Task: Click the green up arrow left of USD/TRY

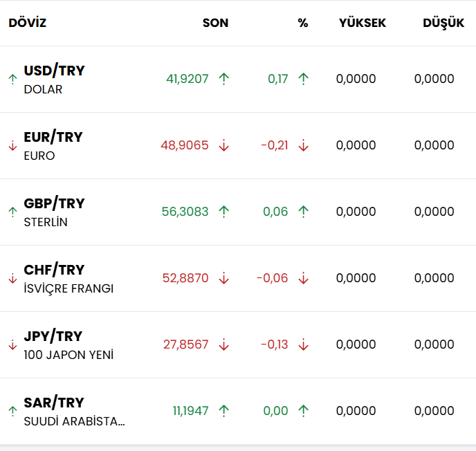Action: [x=12, y=79]
